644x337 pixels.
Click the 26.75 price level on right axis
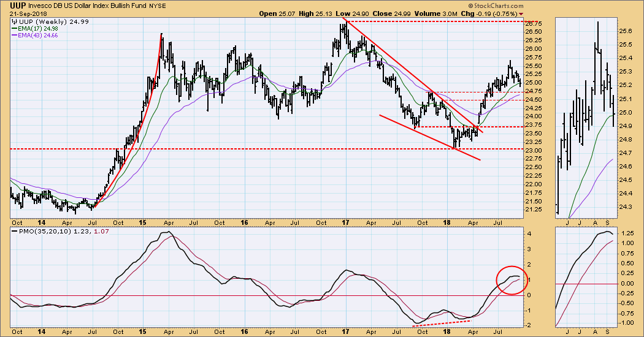(534, 22)
